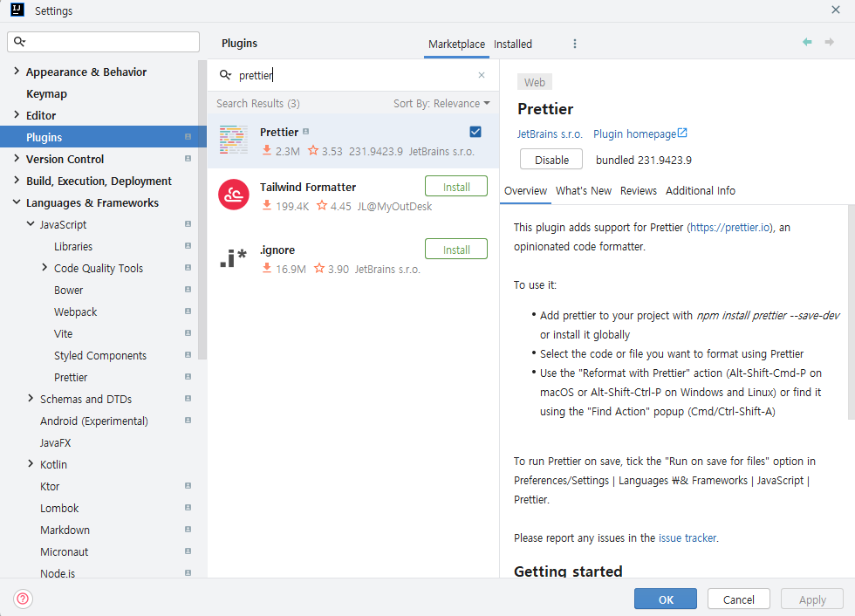The width and height of the screenshot is (855, 616).
Task: Click project-level icon beside Ktor
Action: tap(188, 486)
